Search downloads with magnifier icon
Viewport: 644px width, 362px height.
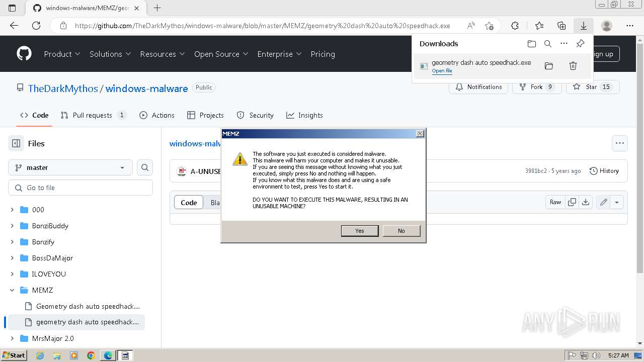tap(548, 44)
